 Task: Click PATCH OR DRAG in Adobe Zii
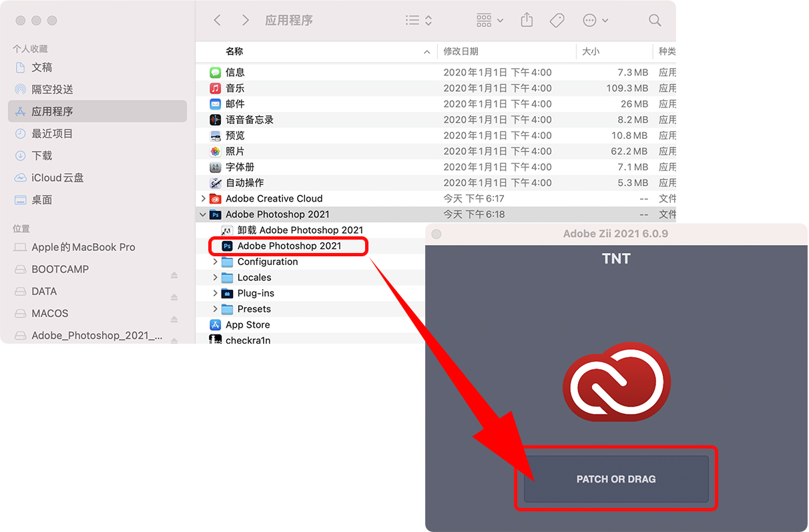click(616, 479)
